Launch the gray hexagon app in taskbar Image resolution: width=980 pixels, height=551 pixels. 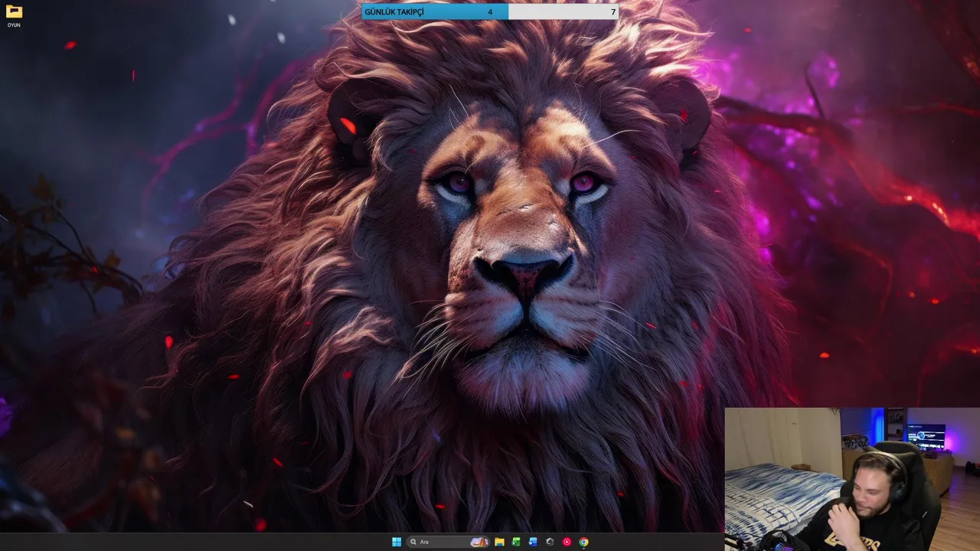(x=550, y=542)
